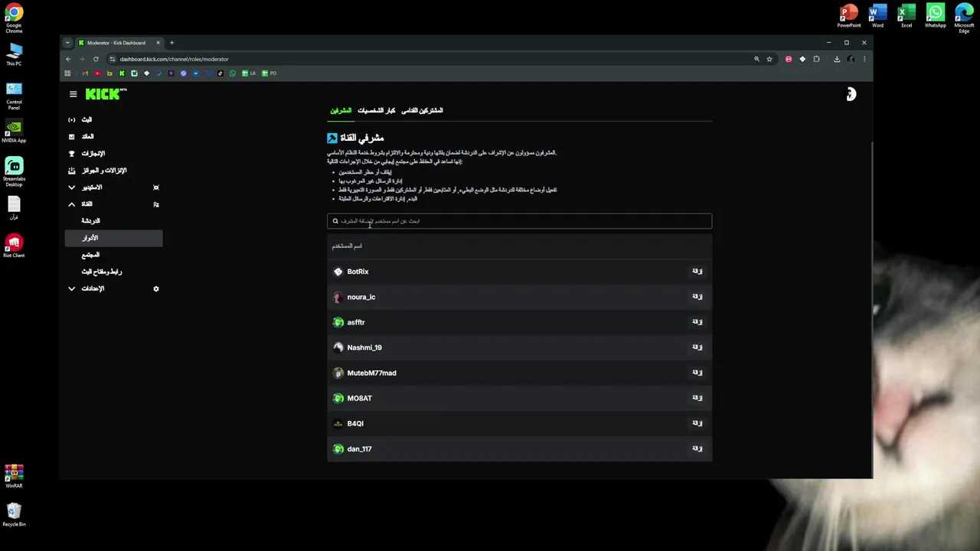Screen dimensions: 980x551
Task: Reload the page
Action: (96, 59)
